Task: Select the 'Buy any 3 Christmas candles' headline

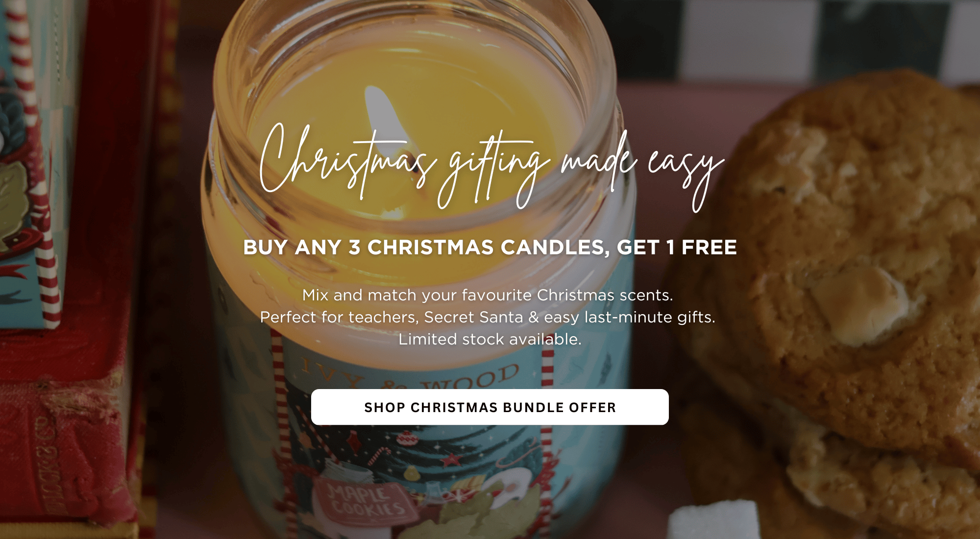Action: pyautogui.click(x=490, y=247)
